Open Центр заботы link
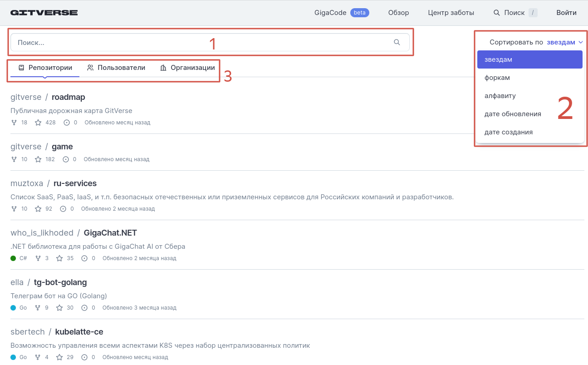 (x=451, y=13)
